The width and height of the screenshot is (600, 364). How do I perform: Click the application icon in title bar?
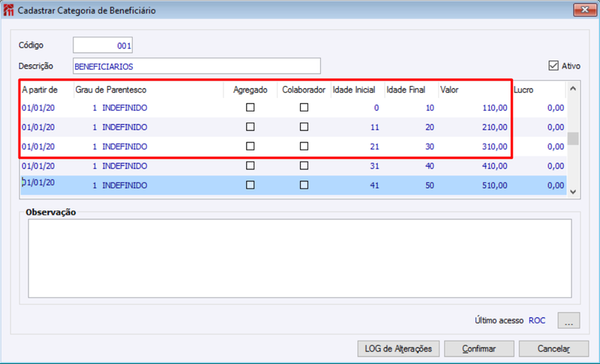(x=8, y=10)
